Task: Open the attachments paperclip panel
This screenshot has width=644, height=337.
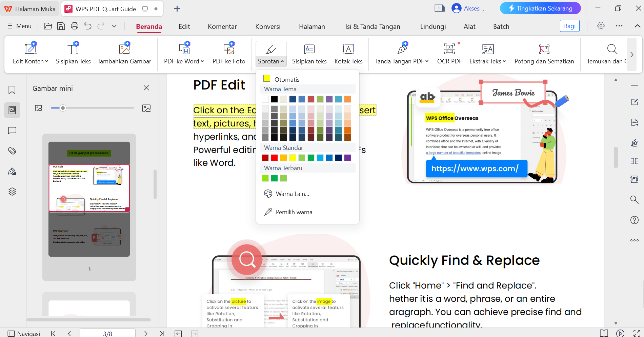Action: (x=12, y=151)
